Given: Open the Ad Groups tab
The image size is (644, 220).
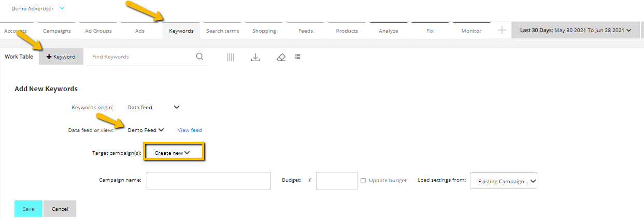Looking at the screenshot, I should (x=98, y=31).
